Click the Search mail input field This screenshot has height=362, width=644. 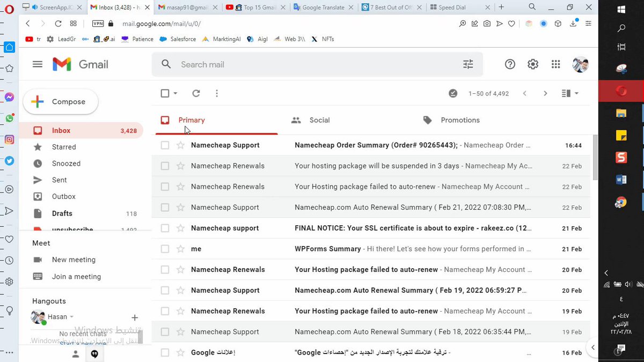(317, 64)
